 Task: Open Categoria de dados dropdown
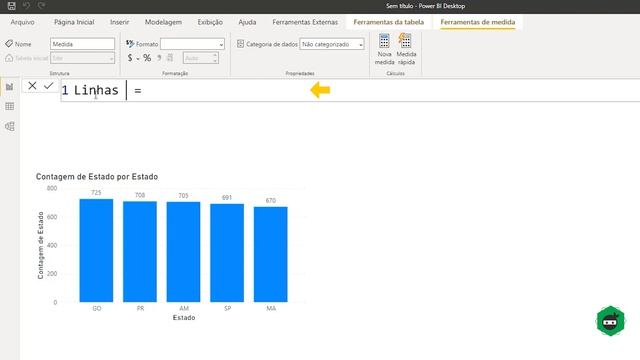pyautogui.click(x=332, y=44)
